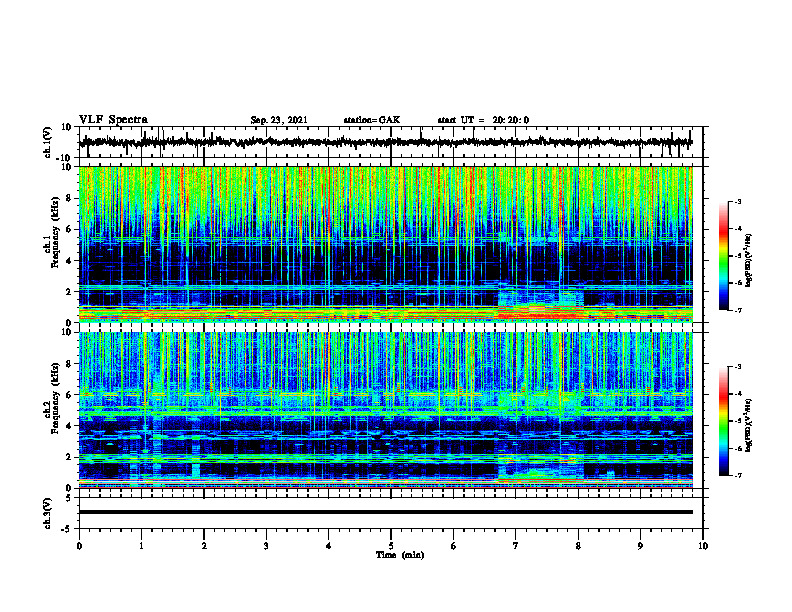Click time axis tick label "0"
This screenshot has height=612, width=792.
[79, 546]
